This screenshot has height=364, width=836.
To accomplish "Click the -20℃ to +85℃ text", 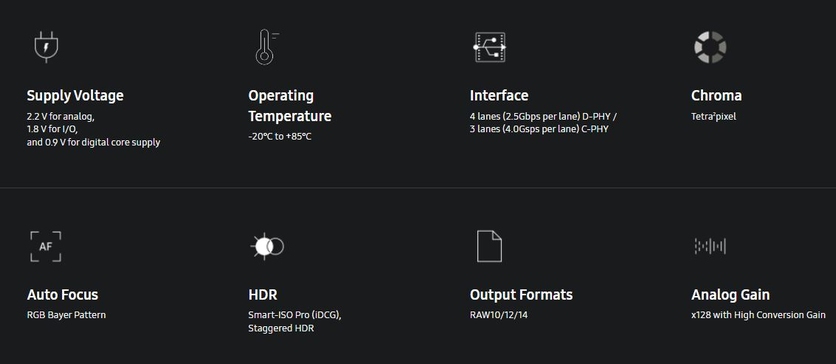I will (279, 137).
